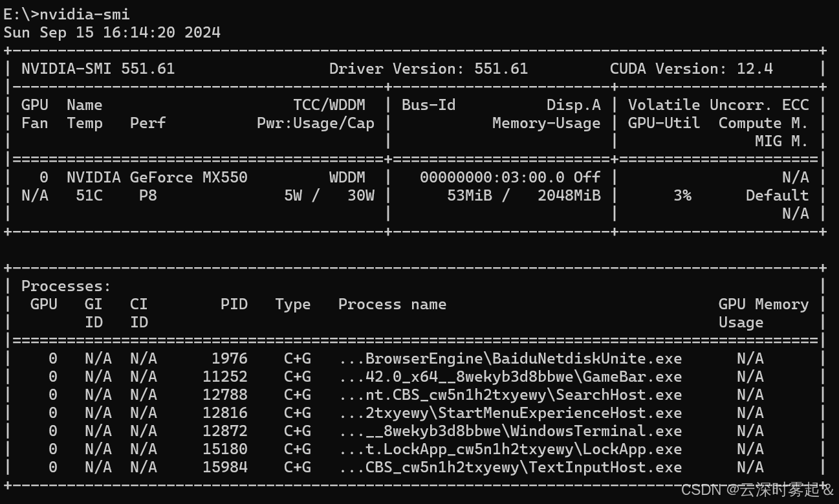
Task: Click the SearchHost.exe process name
Action: [x=510, y=395]
